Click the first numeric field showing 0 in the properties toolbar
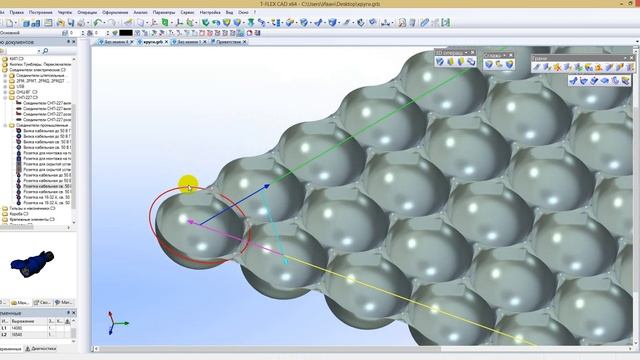 [x=75, y=33]
